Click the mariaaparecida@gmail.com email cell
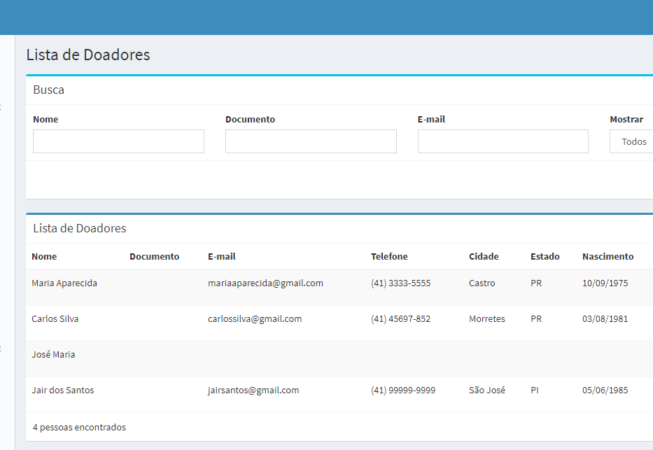 tap(265, 283)
